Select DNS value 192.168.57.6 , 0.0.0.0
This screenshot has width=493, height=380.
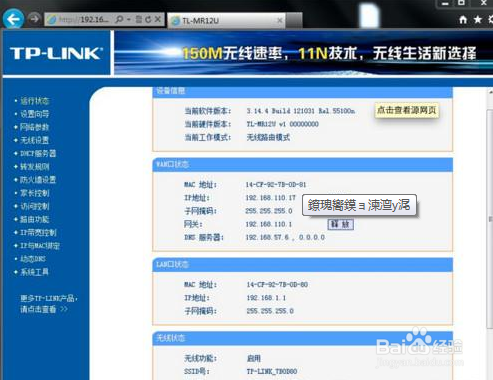[285, 237]
